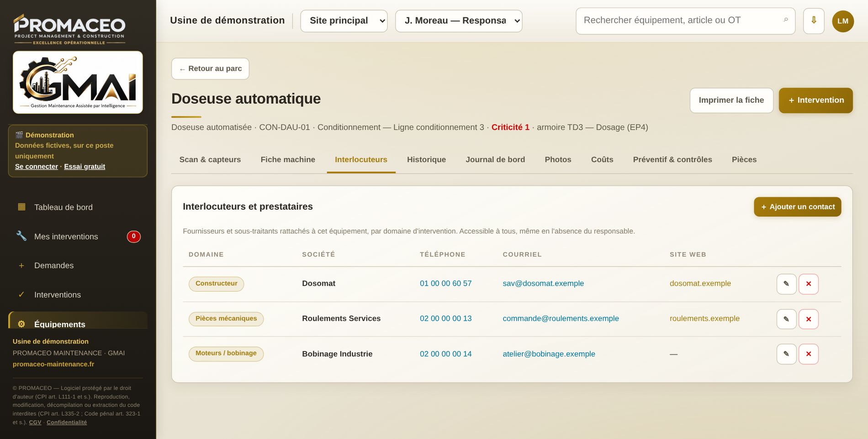Switch to Photos tab
The image size is (868, 439).
[558, 160]
